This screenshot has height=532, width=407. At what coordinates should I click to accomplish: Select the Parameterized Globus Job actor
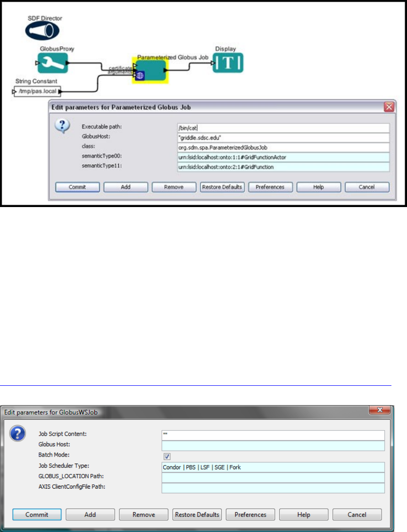click(151, 71)
